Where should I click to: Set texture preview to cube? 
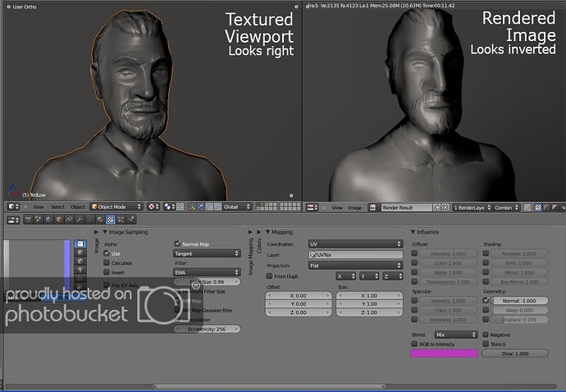click(x=80, y=261)
